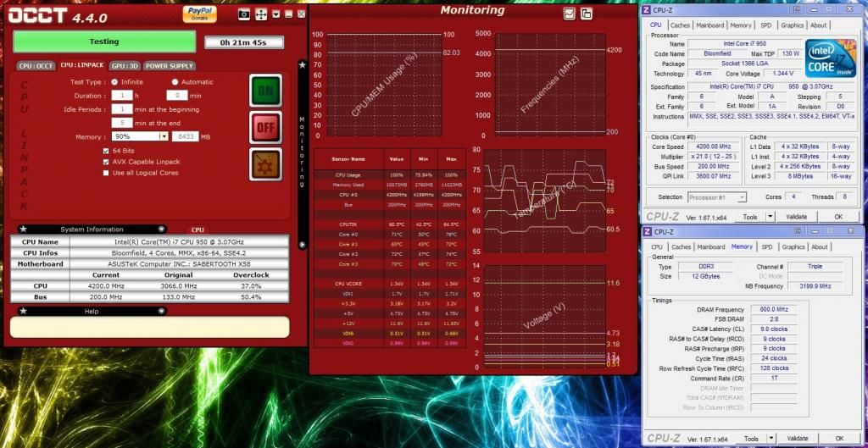Click the extra title bar icon of the upper CPU-Z window
868x448 pixels.
797,8
